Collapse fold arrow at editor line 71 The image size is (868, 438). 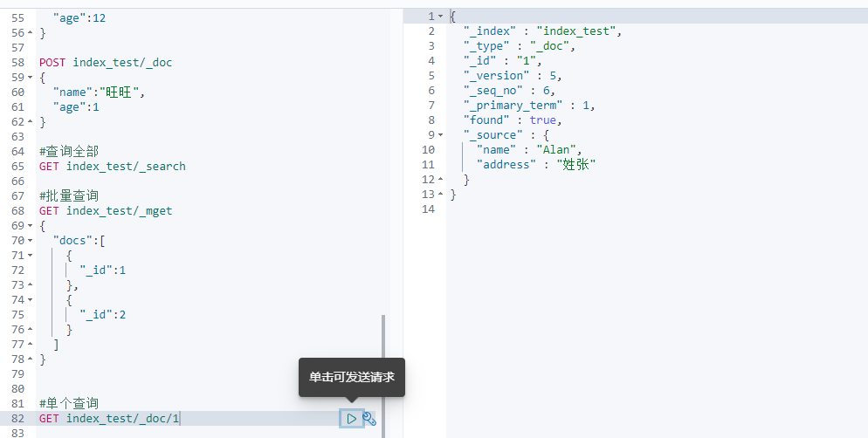(x=30, y=256)
